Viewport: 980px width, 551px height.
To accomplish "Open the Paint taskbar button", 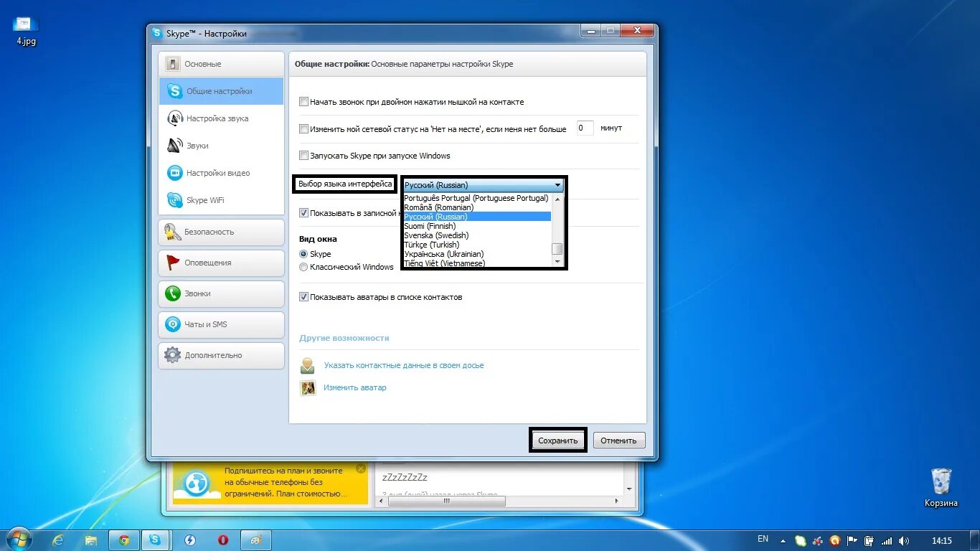I will pos(255,540).
